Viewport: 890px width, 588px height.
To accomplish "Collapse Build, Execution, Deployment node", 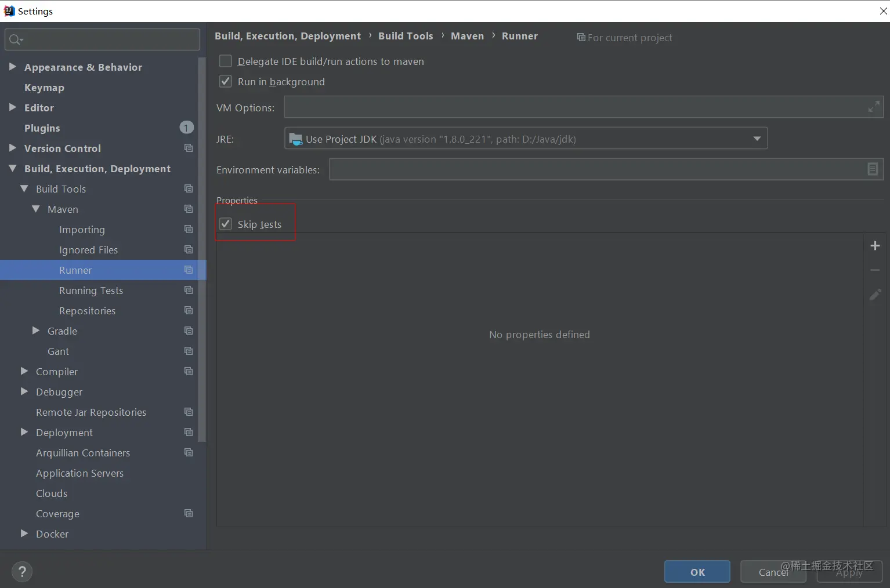I will tap(13, 168).
